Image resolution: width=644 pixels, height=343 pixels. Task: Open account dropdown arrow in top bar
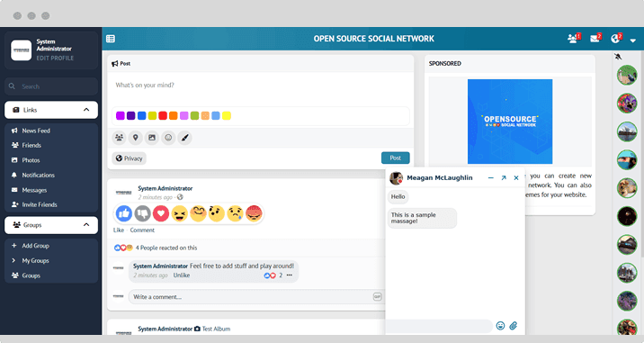[633, 41]
